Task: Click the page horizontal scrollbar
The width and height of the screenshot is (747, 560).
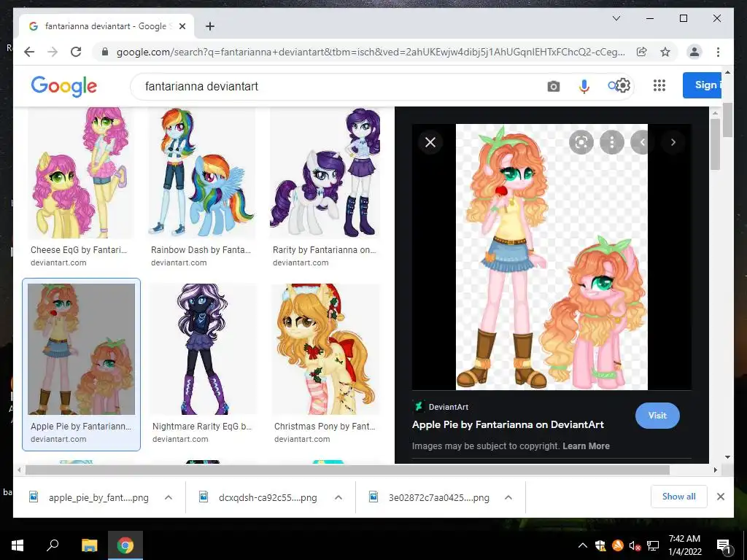Action: [347, 470]
